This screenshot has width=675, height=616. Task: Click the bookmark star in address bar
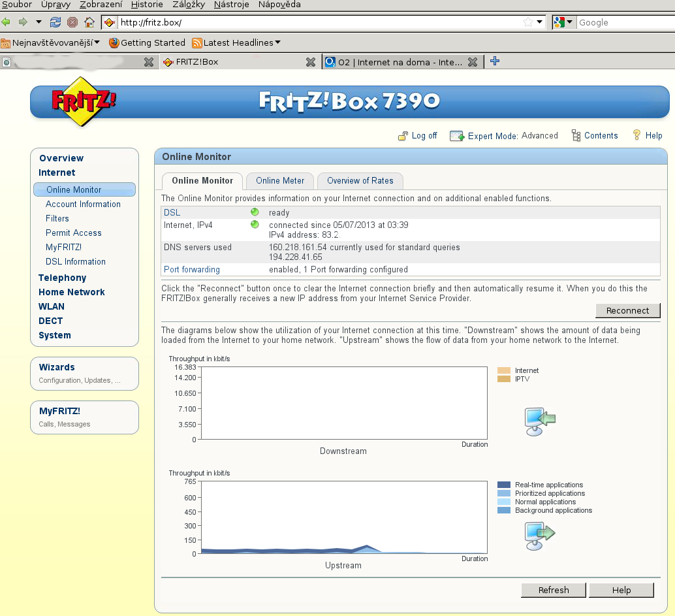pos(527,22)
